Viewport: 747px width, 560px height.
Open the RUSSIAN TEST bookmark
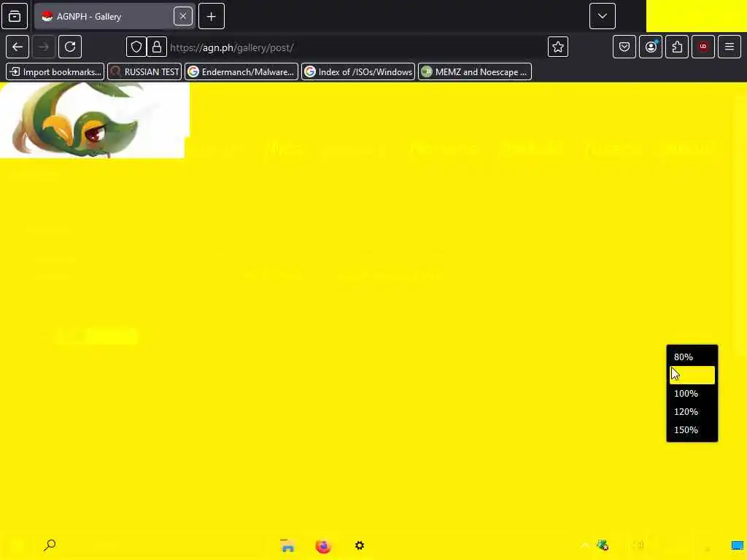pyautogui.click(x=144, y=72)
